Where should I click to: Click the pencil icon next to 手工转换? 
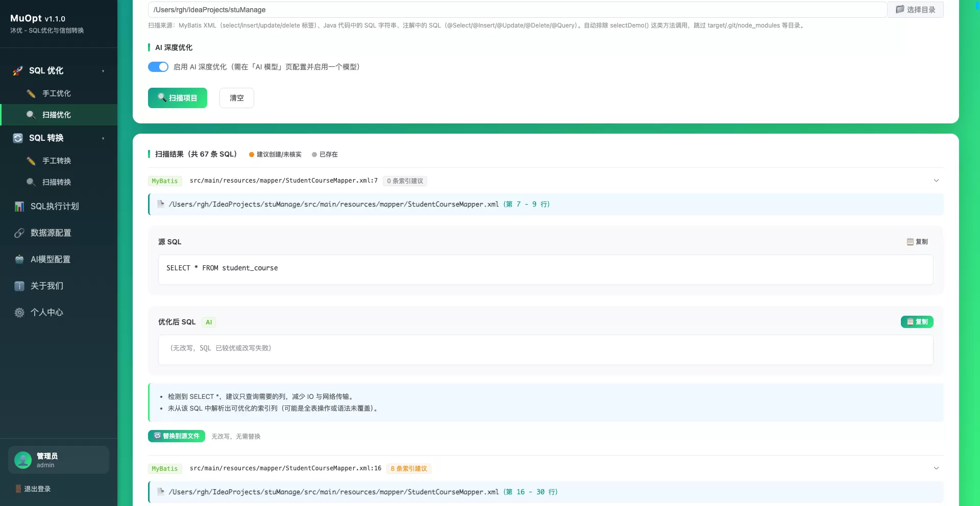coord(31,161)
